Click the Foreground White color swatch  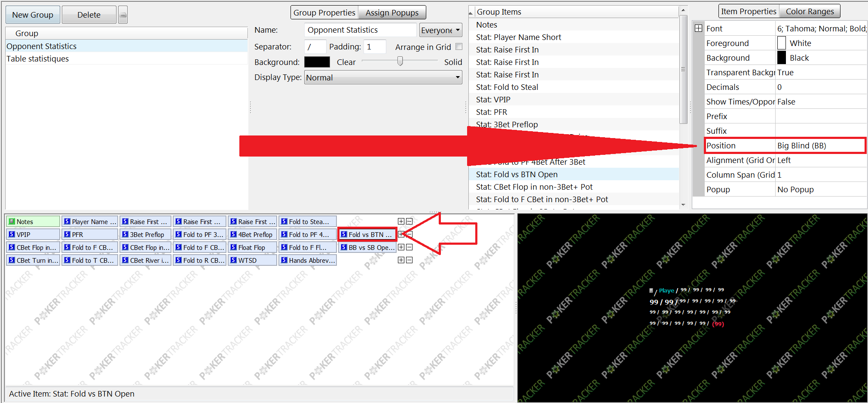(x=782, y=43)
